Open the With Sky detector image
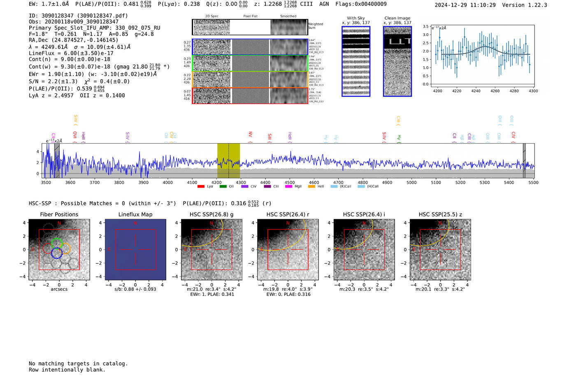Viewport: 576px width, 392px height. point(356,61)
